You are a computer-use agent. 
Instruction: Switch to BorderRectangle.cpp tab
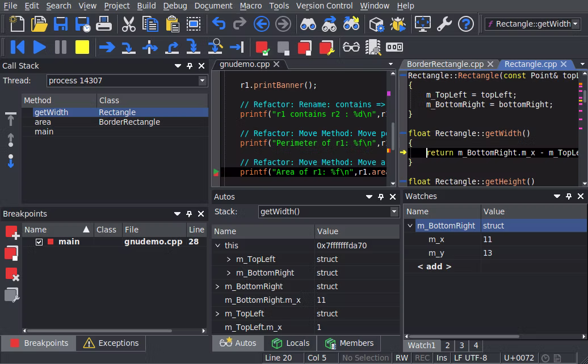click(445, 65)
